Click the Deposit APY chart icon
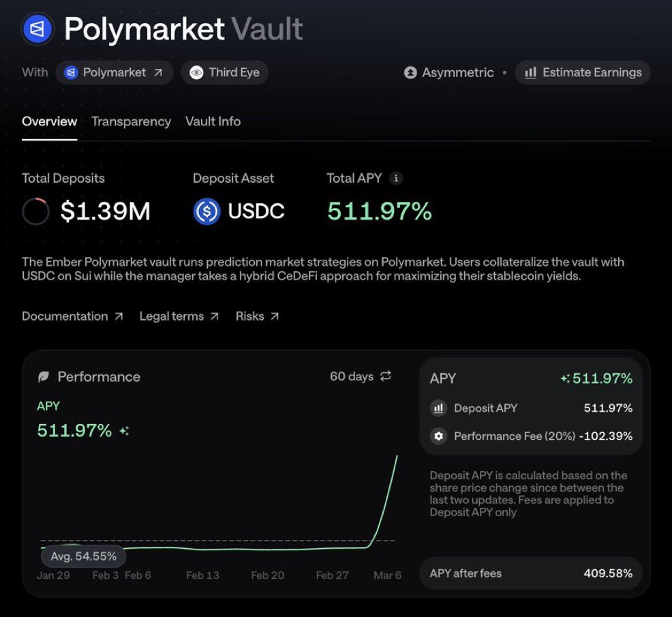 pyautogui.click(x=438, y=408)
